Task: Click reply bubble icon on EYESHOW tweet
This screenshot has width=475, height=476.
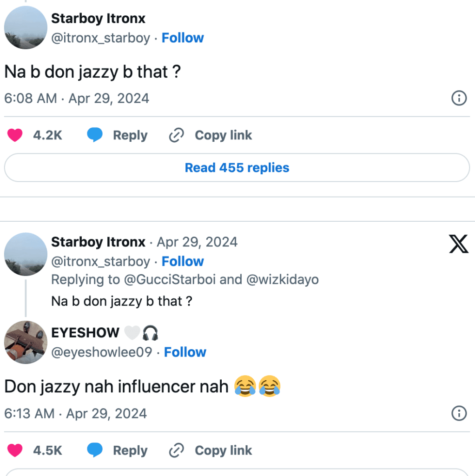Action: (x=95, y=450)
